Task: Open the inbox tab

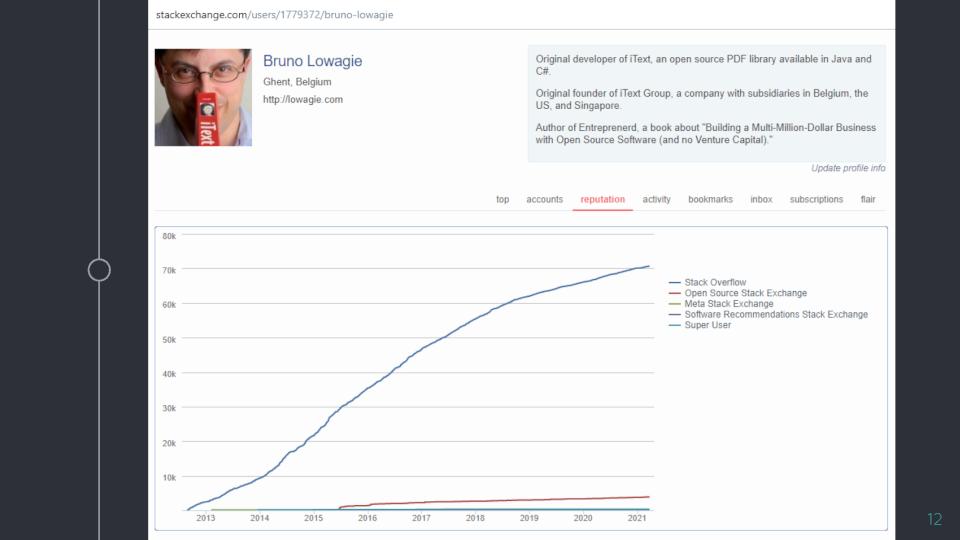Action: (x=761, y=200)
